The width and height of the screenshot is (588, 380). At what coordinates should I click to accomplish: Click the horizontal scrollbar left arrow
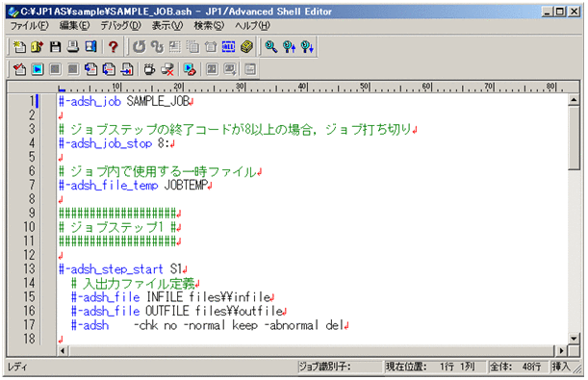click(63, 351)
